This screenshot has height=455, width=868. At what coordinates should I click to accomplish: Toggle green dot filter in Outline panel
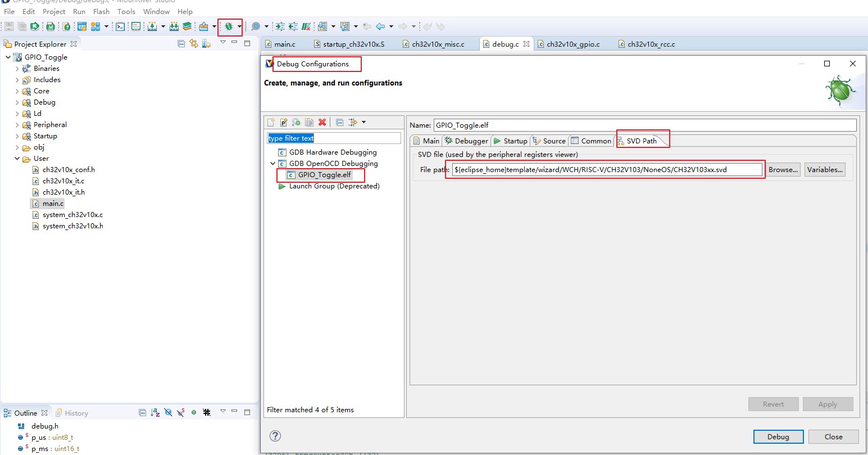coord(194,412)
